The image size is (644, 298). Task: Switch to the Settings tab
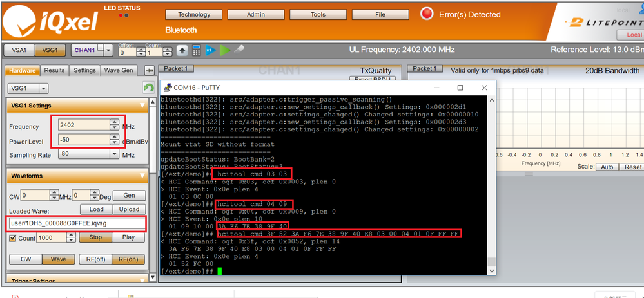pyautogui.click(x=84, y=71)
